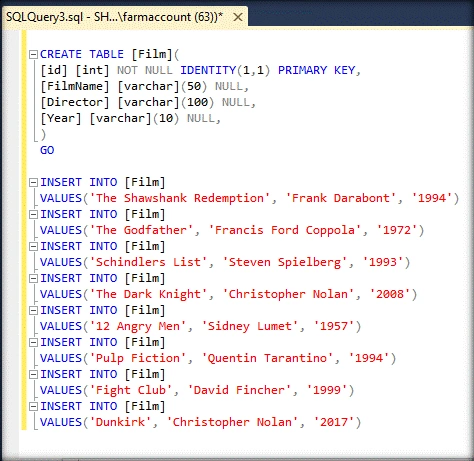
Task: Click the (10) varchar length
Action: (166, 118)
